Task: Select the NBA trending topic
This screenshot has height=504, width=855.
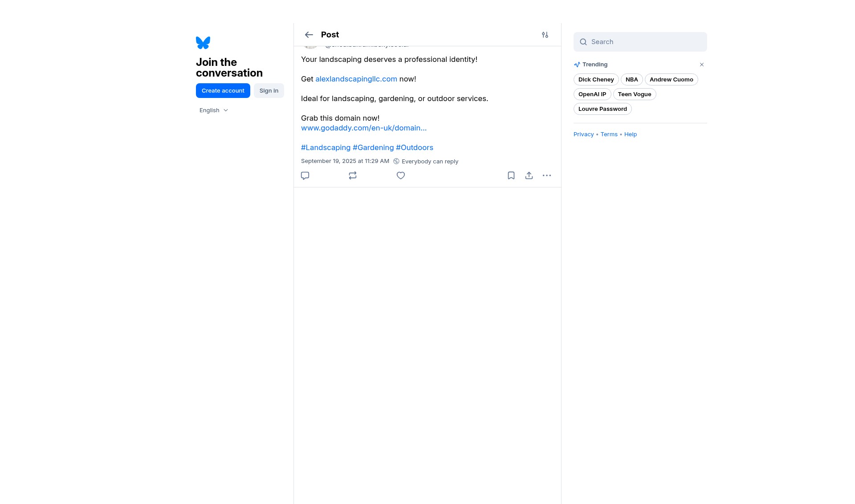Action: [632, 80]
